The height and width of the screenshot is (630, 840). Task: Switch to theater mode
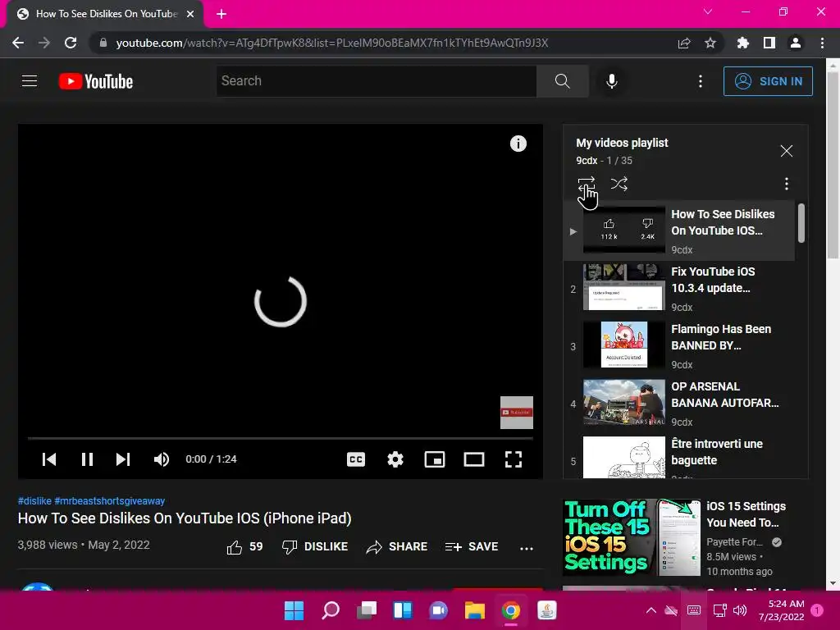pos(474,459)
